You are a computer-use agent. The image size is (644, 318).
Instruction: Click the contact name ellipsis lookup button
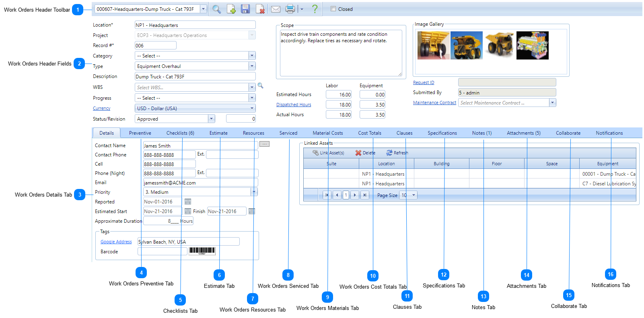(x=264, y=144)
